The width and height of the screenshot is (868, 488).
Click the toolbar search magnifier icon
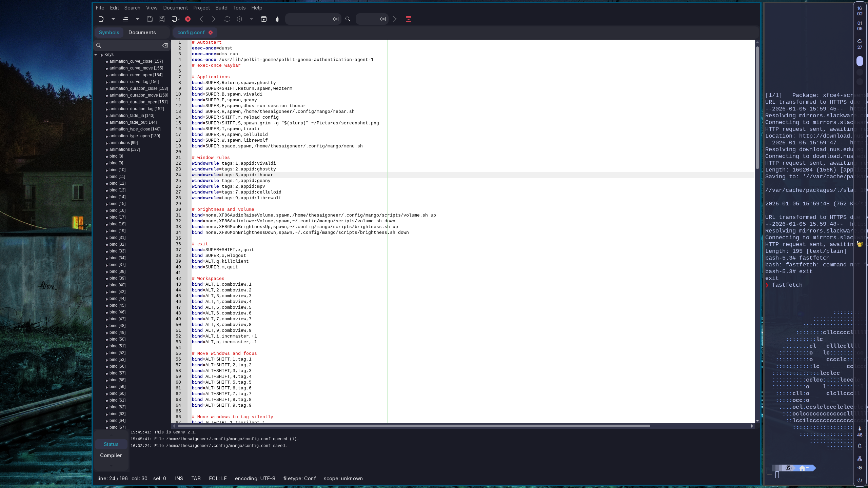click(x=348, y=19)
